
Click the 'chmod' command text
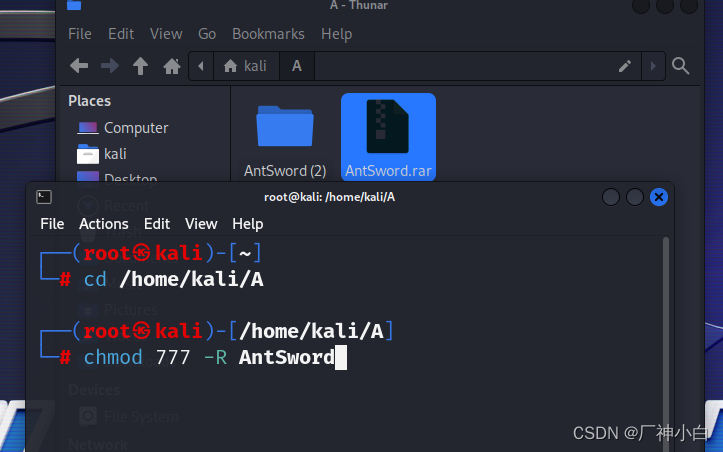[113, 357]
